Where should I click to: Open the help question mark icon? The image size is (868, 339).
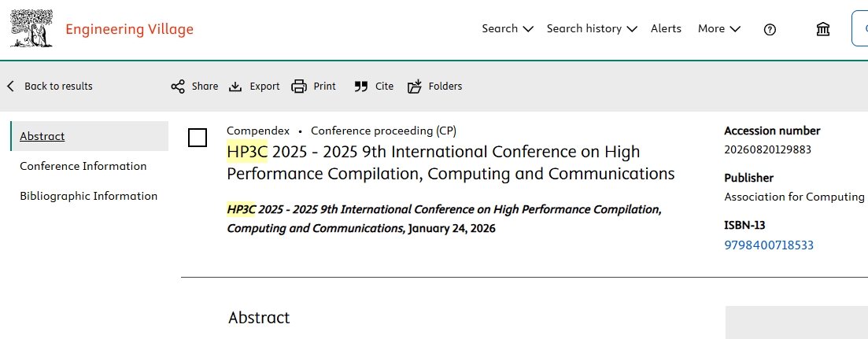coord(770,29)
